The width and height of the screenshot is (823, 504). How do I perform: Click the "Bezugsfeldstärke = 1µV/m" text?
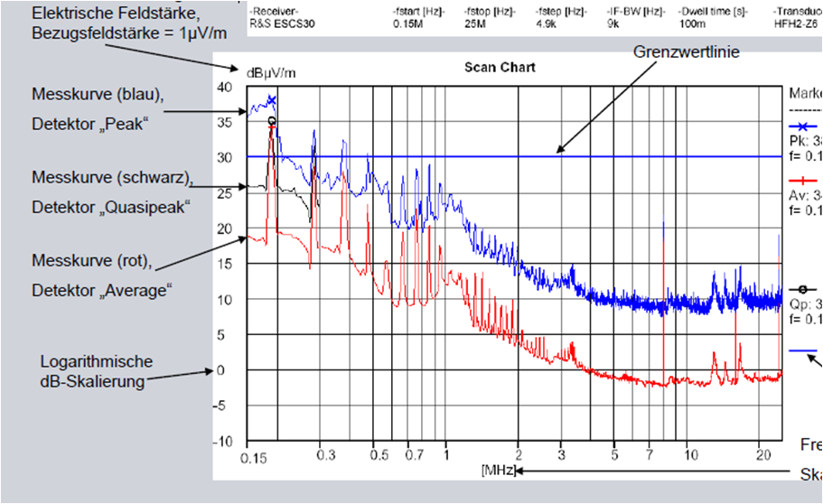point(129,33)
